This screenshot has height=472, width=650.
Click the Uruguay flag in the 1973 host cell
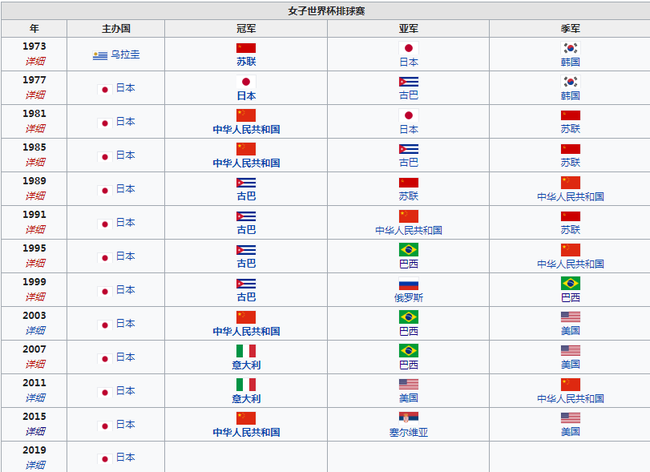coord(100,56)
